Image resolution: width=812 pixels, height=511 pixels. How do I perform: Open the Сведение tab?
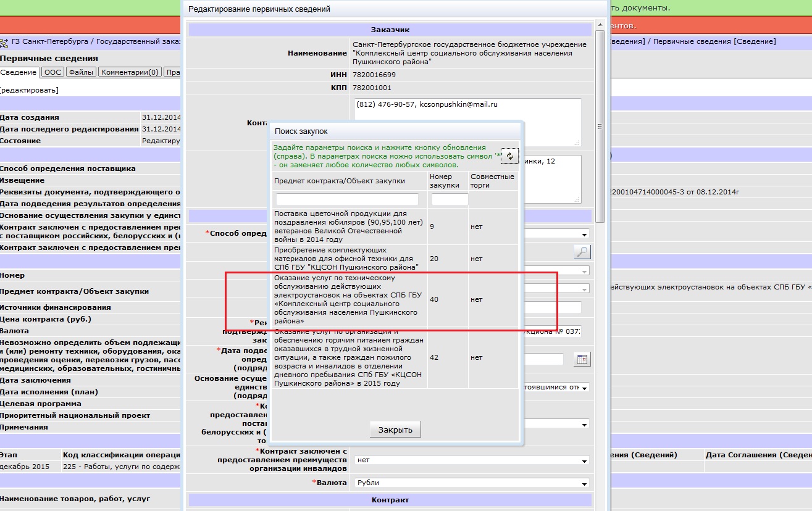pos(19,72)
